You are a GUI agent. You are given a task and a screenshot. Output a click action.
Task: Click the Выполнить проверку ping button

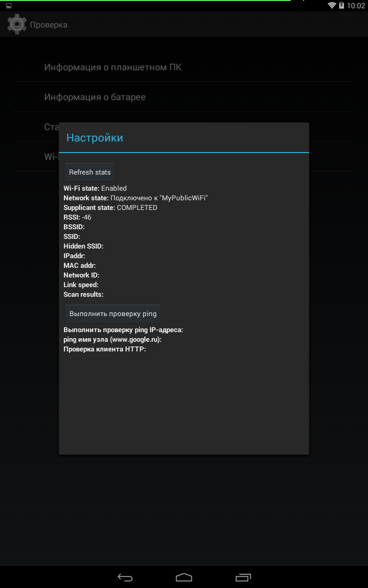point(113,314)
